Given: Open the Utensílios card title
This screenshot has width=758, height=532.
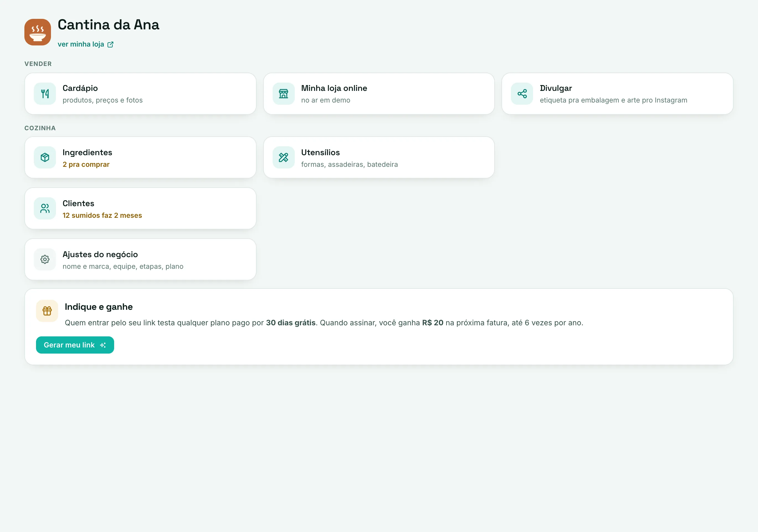Looking at the screenshot, I should pyautogui.click(x=321, y=152).
